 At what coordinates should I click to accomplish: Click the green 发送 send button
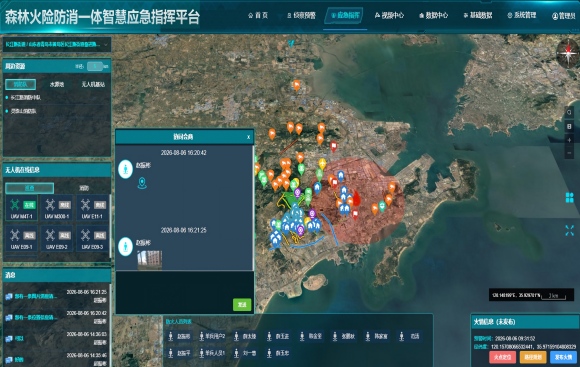(x=242, y=304)
